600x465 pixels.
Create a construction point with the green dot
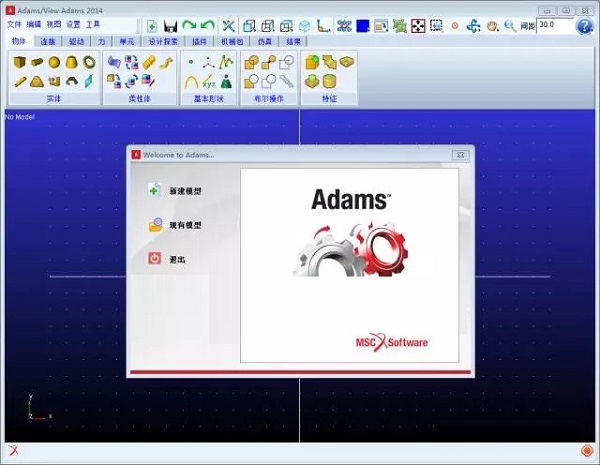pos(191,62)
